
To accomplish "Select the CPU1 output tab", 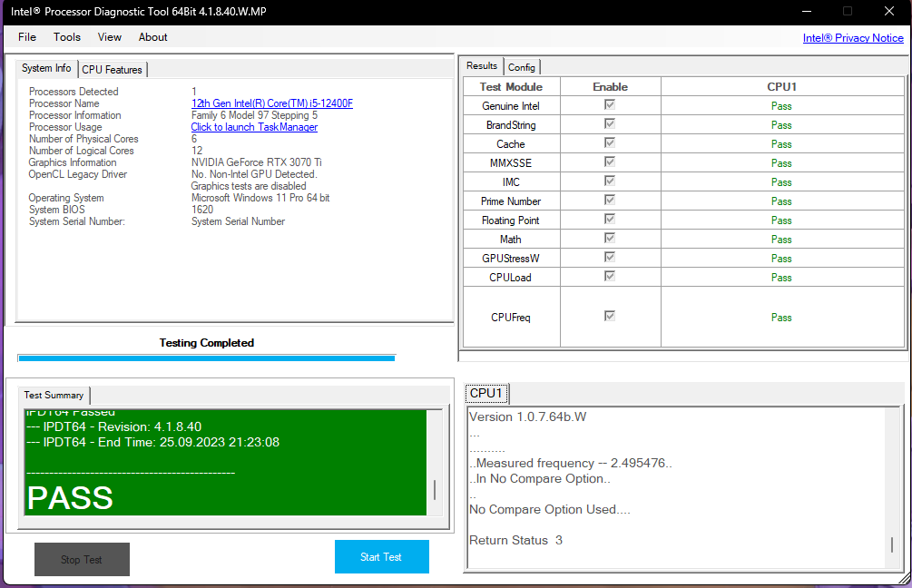I will (486, 393).
